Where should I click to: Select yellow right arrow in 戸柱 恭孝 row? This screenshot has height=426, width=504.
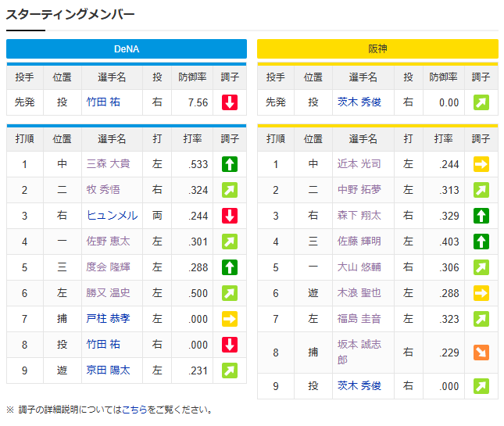(x=229, y=319)
